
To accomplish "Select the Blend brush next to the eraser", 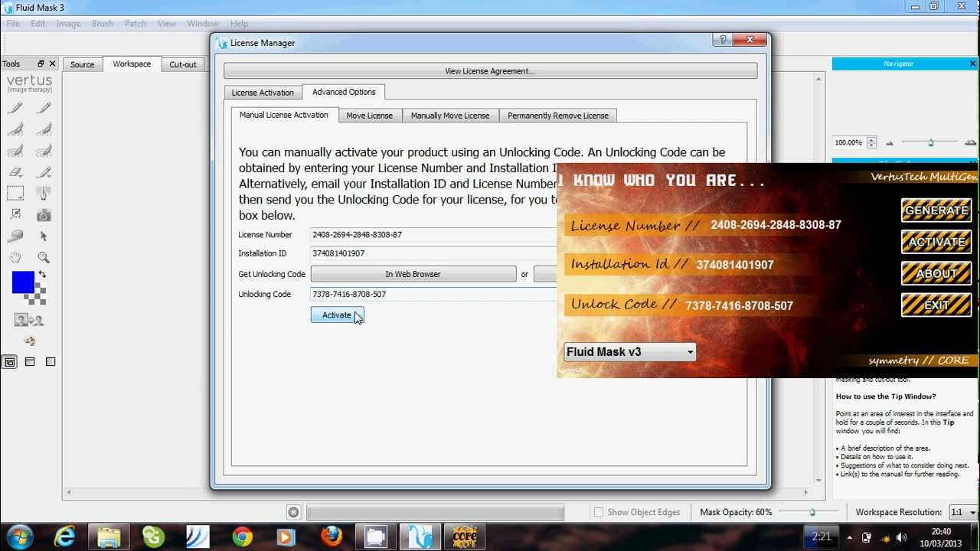I will pos(44,172).
